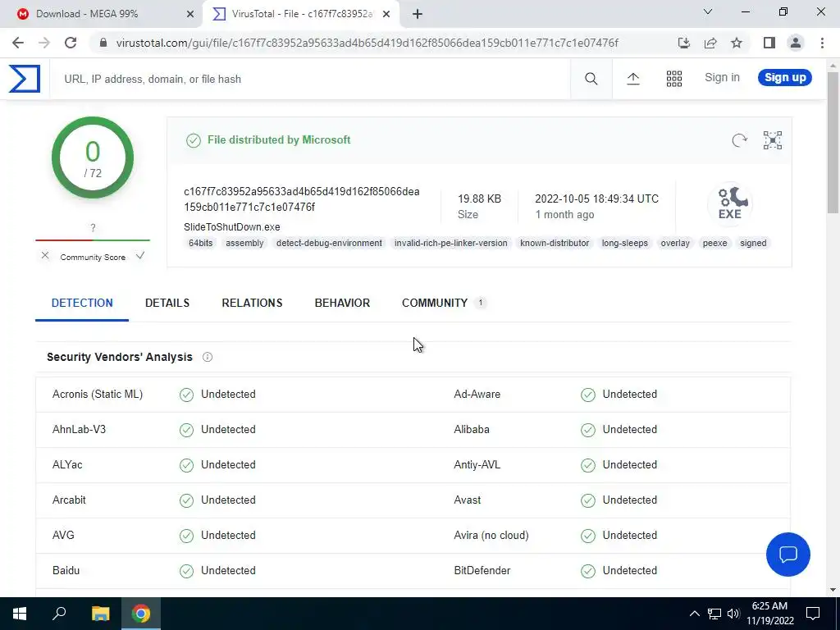Click the upload file icon
This screenshot has height=630, width=840.
pos(633,79)
